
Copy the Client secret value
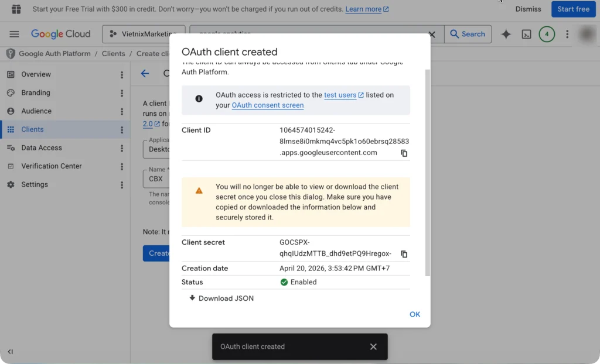404,254
